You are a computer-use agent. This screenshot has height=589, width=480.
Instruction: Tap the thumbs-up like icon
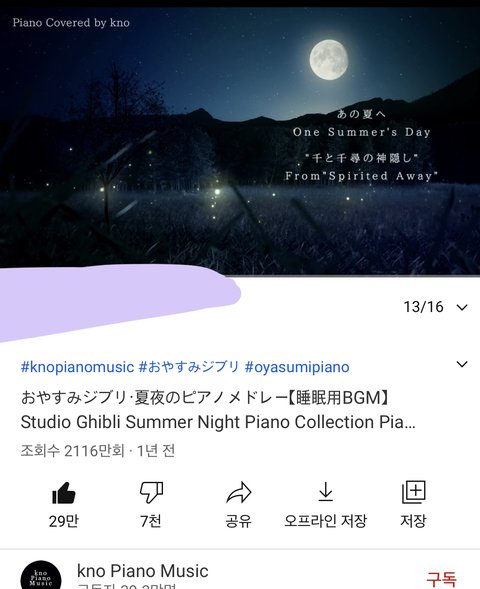(x=64, y=492)
